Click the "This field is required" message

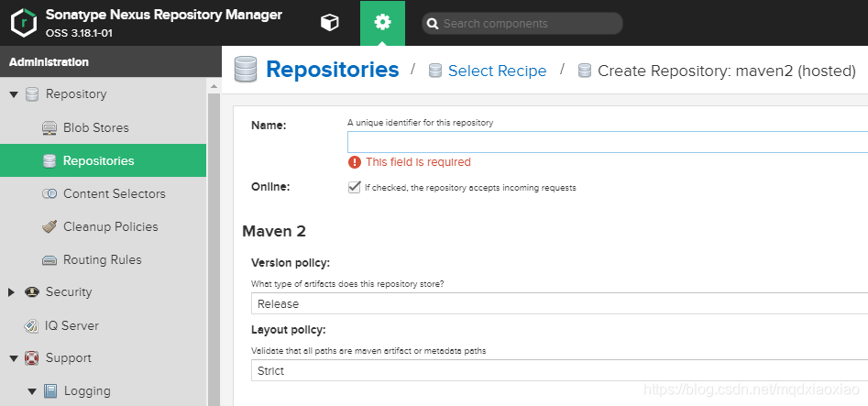418,162
